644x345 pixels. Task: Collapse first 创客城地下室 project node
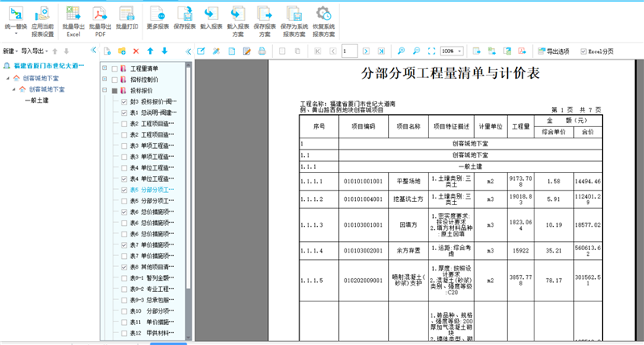click(x=8, y=78)
